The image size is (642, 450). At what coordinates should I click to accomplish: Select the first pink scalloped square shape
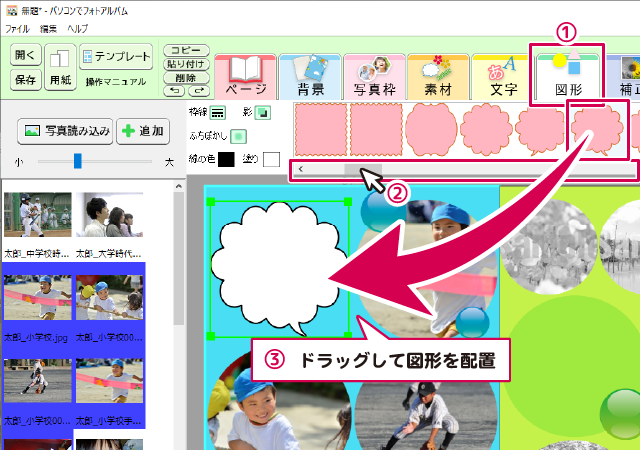tap(321, 130)
